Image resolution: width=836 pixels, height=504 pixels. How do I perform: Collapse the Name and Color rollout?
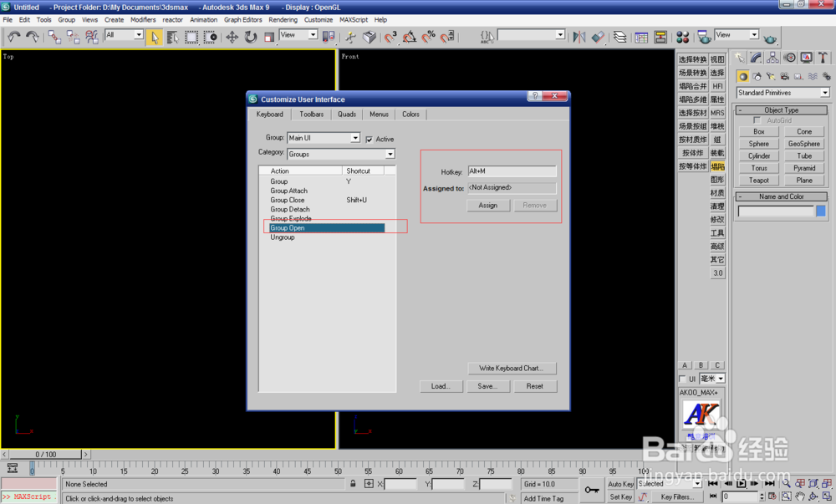coord(781,196)
